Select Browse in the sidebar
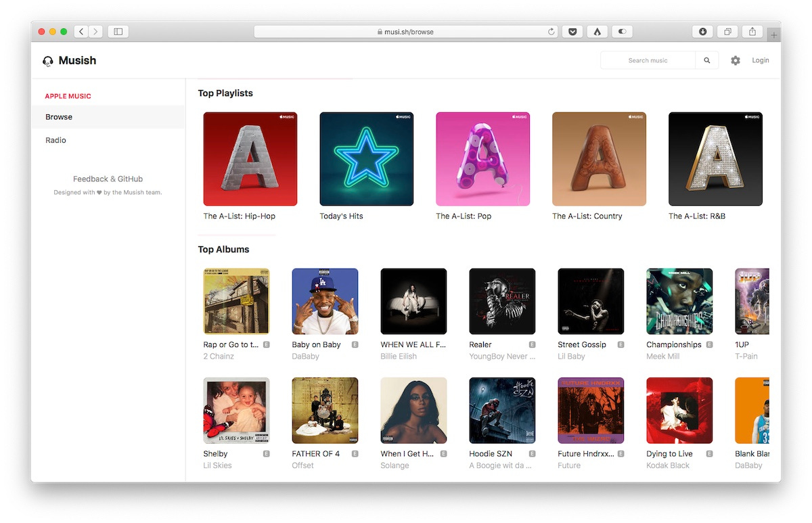Viewport: 812px width, 523px height. 108,117
